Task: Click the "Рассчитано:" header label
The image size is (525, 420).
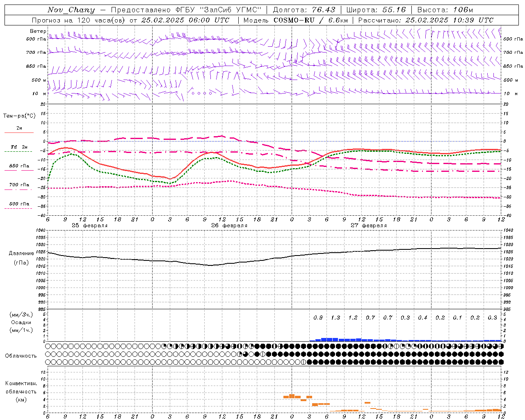Action: pyautogui.click(x=380, y=20)
